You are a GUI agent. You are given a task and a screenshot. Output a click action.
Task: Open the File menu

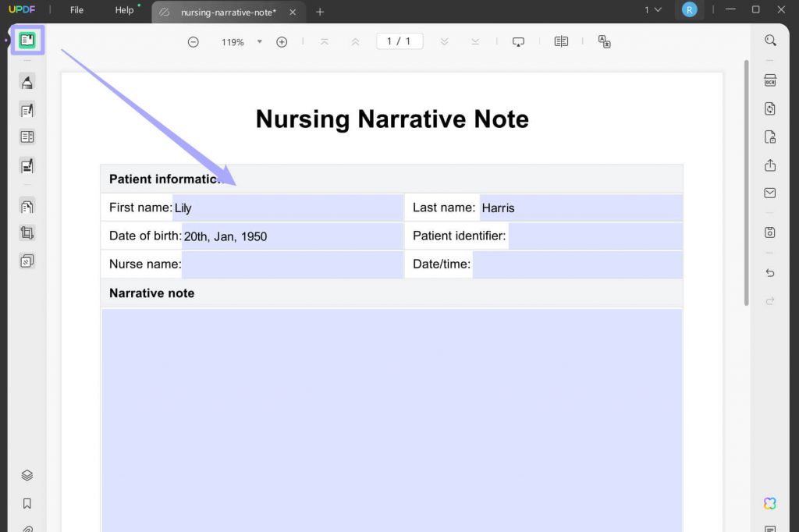pyautogui.click(x=76, y=10)
